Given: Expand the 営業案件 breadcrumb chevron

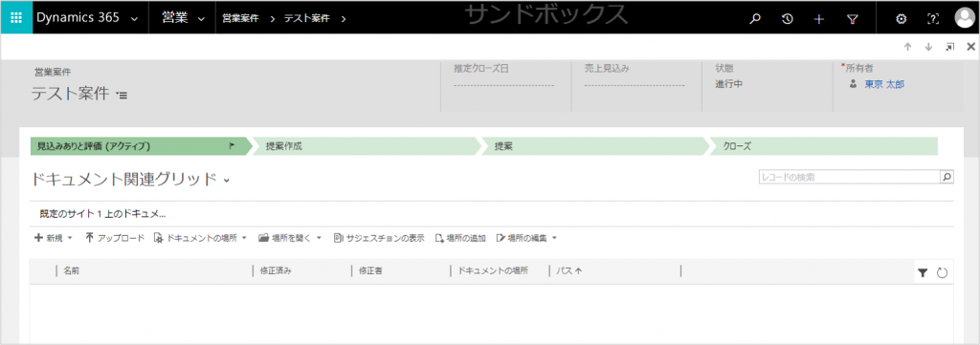Looking at the screenshot, I should 273,19.
